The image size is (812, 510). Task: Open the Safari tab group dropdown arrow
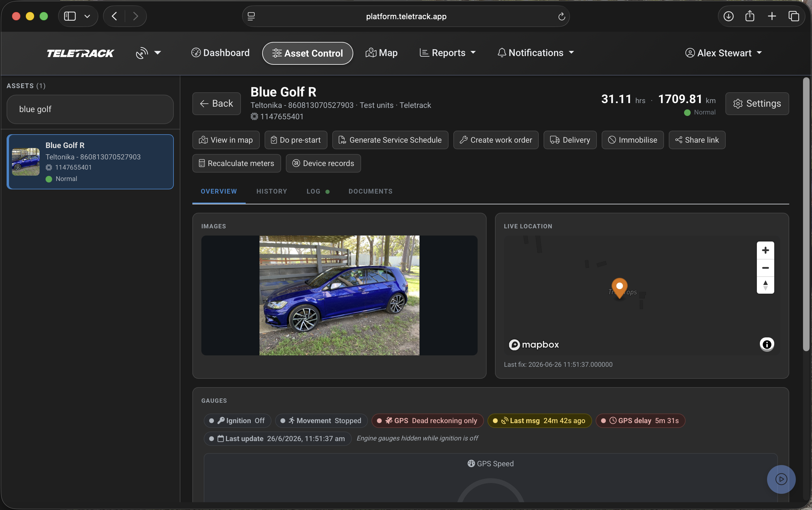(x=87, y=16)
